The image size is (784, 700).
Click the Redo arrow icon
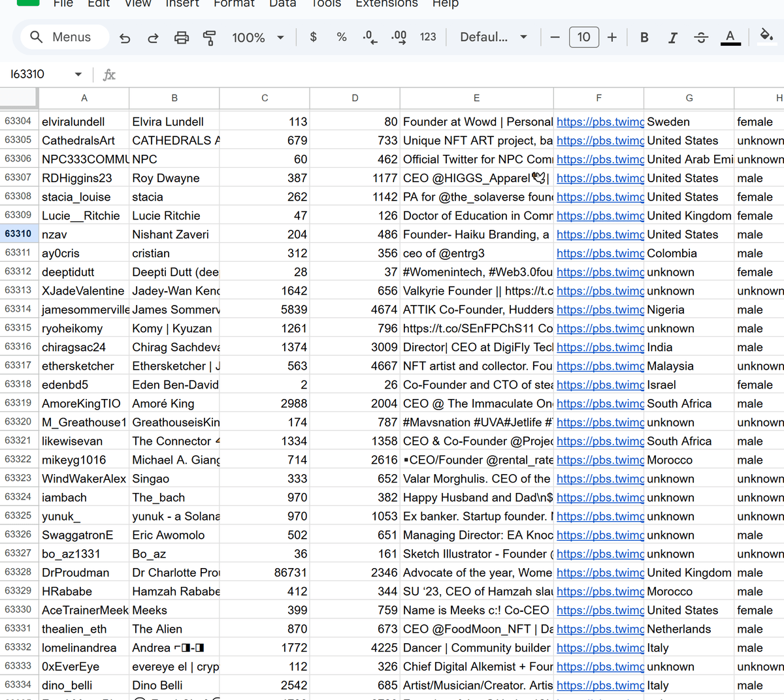[153, 38]
